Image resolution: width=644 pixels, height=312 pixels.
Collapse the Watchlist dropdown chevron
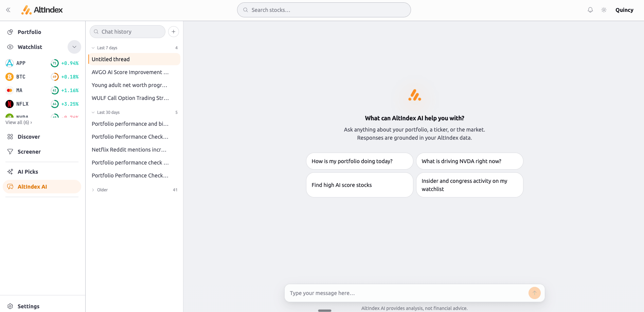pos(74,47)
